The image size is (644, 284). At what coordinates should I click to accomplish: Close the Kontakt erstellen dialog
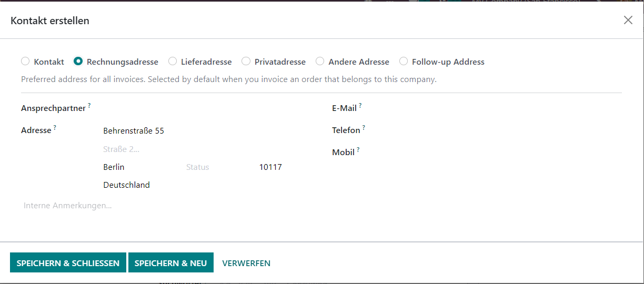click(628, 20)
